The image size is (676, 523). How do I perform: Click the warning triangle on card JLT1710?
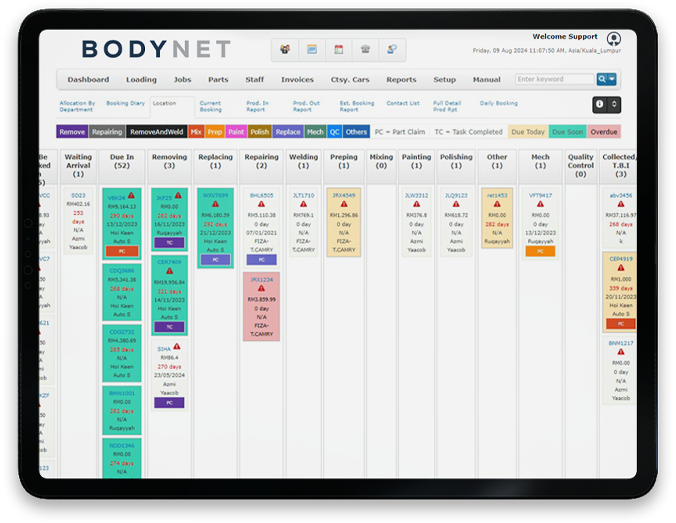[304, 204]
